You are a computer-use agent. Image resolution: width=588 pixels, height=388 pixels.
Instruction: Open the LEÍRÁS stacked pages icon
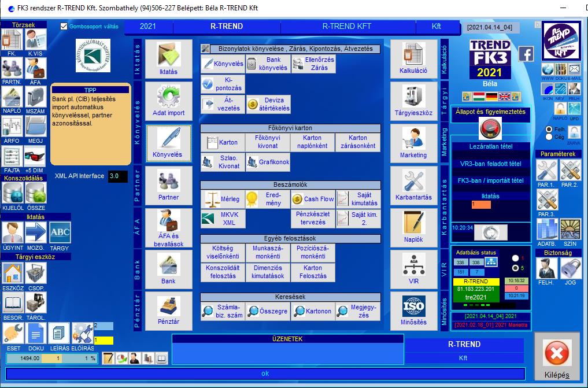59,333
